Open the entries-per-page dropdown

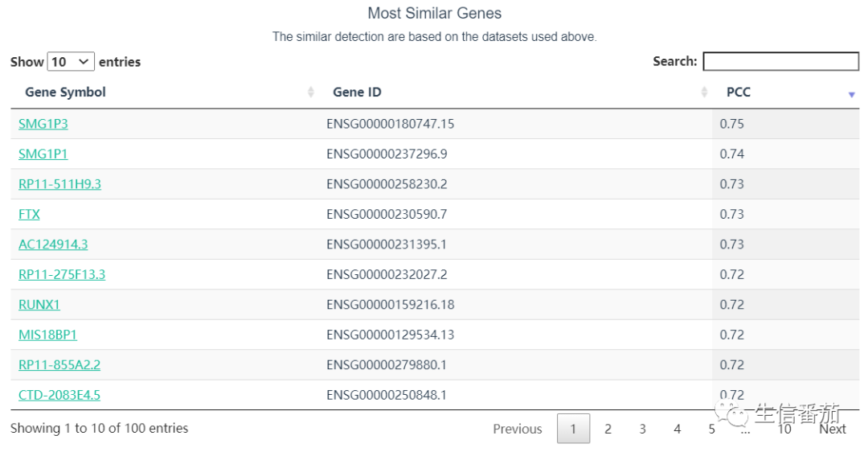pyautogui.click(x=71, y=62)
